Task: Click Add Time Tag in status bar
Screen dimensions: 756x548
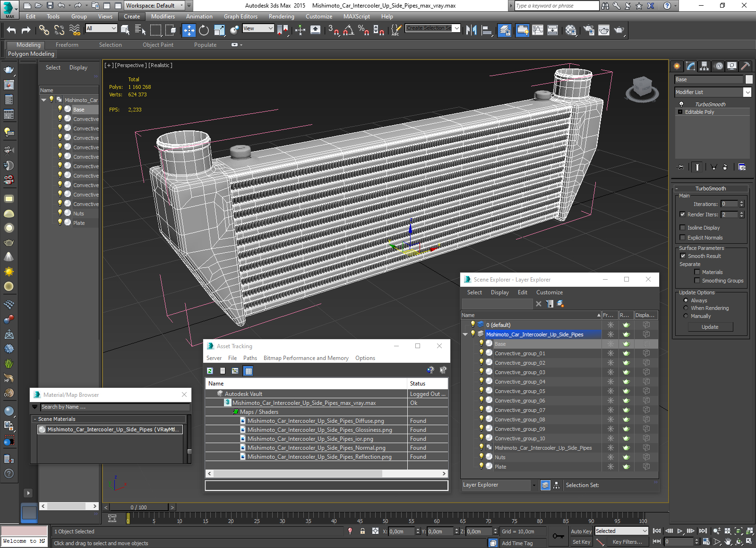Action: (x=517, y=543)
